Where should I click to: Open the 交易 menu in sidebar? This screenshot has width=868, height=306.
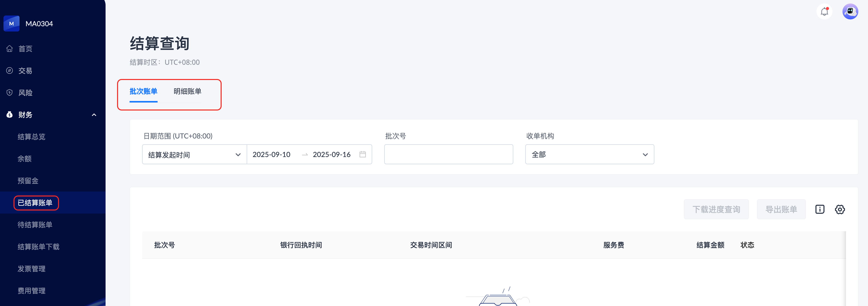(25, 71)
